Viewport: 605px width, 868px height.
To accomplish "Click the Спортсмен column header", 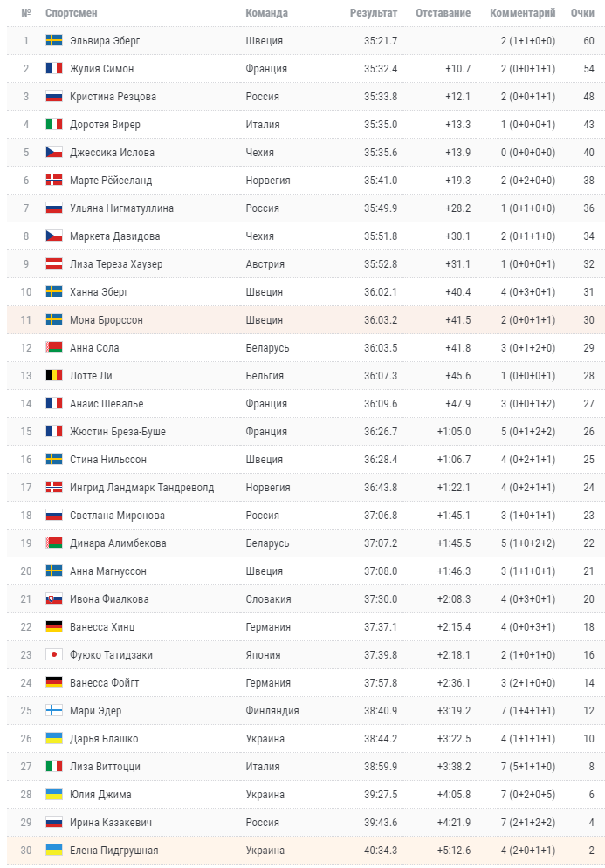I will click(x=72, y=13).
